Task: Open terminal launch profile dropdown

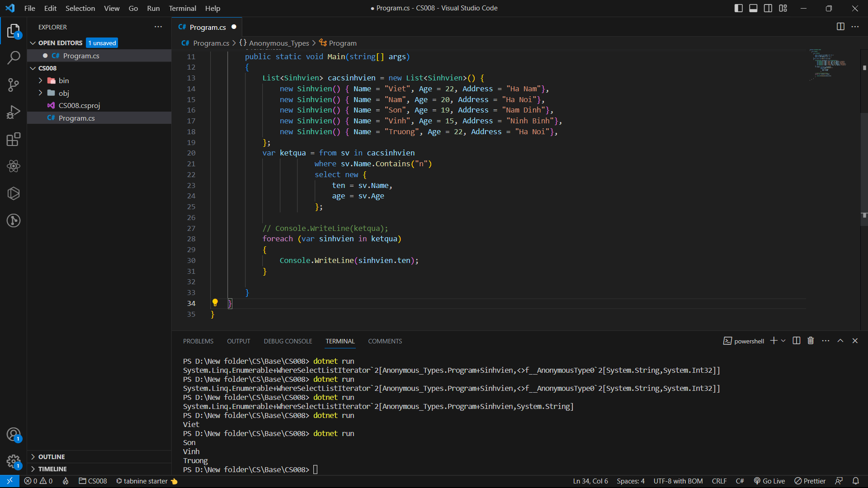Action: (x=783, y=341)
